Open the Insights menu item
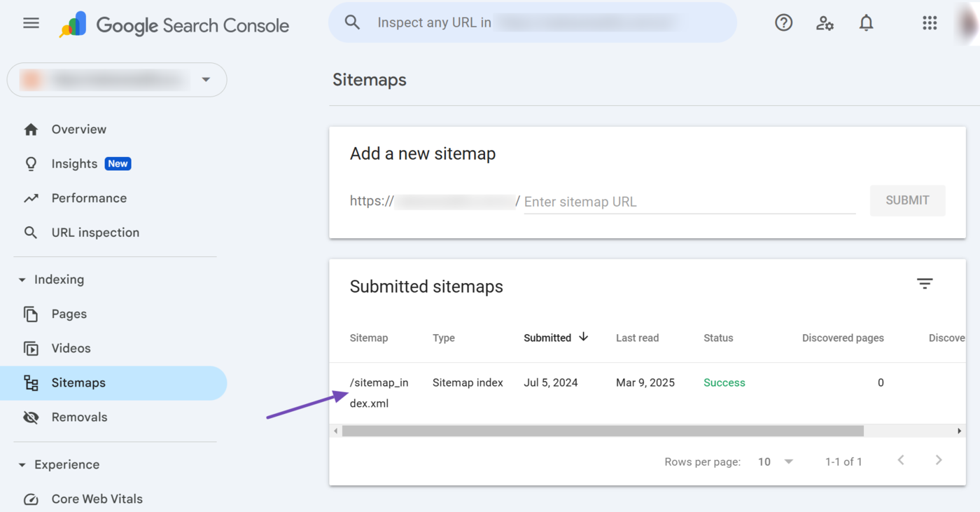Viewport: 980px width, 512px height. point(74,164)
